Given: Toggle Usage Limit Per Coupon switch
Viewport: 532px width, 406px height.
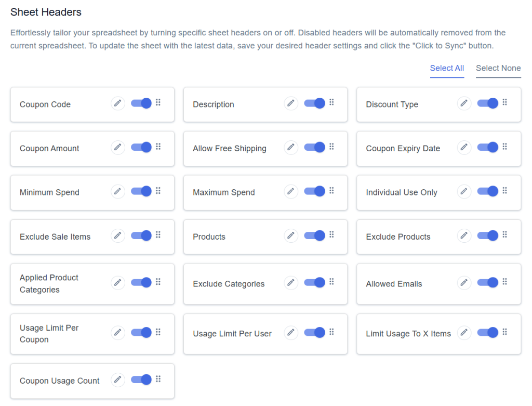Looking at the screenshot, I should (x=141, y=332).
